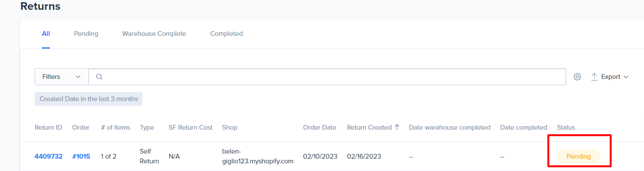
Task: Select the All tab
Action: coord(46,34)
